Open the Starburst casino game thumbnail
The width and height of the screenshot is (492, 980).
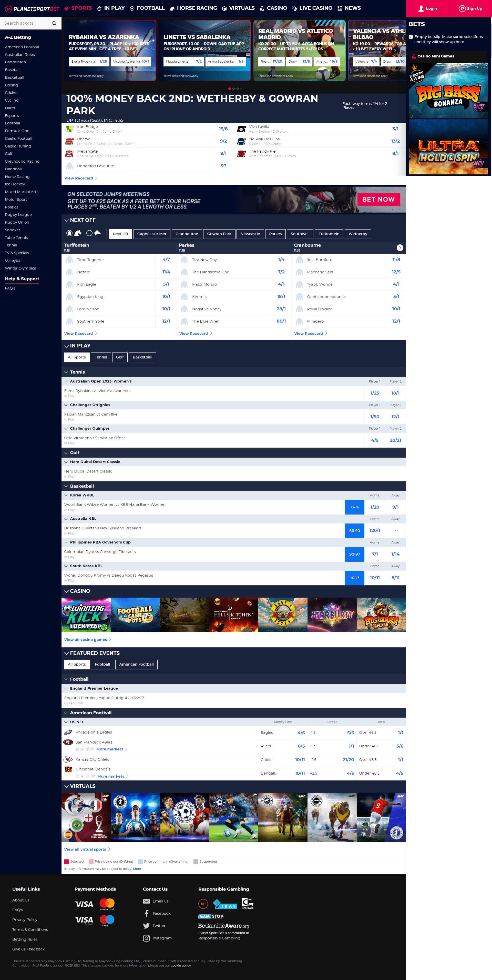[332, 615]
